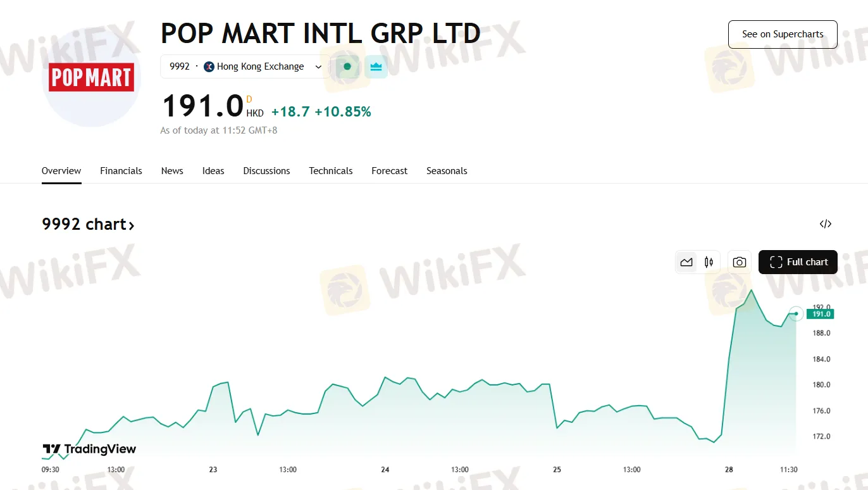The width and height of the screenshot is (868, 490).
Task: Switch to the Technicals tab
Action: [330, 171]
